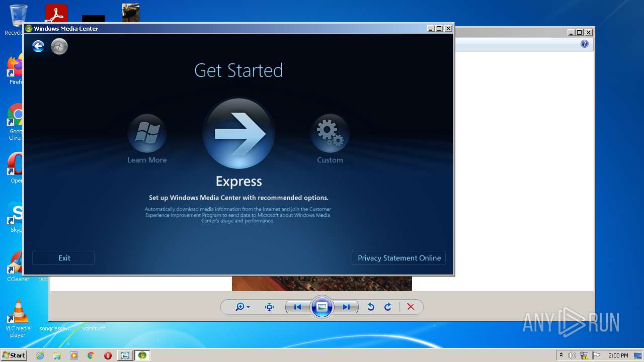Select songclassa desktop file

[55, 328]
